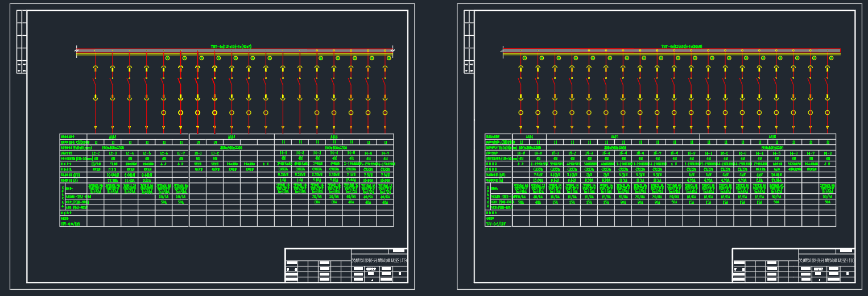The width and height of the screenshot is (868, 296).
Task: Select the AA16 panel header cell
Action: [772, 137]
